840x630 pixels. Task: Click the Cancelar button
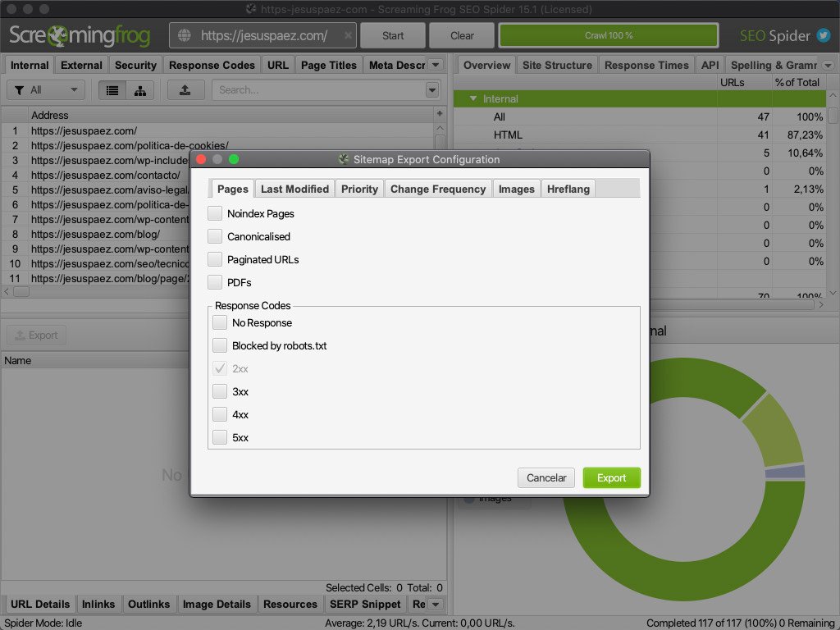[546, 477]
